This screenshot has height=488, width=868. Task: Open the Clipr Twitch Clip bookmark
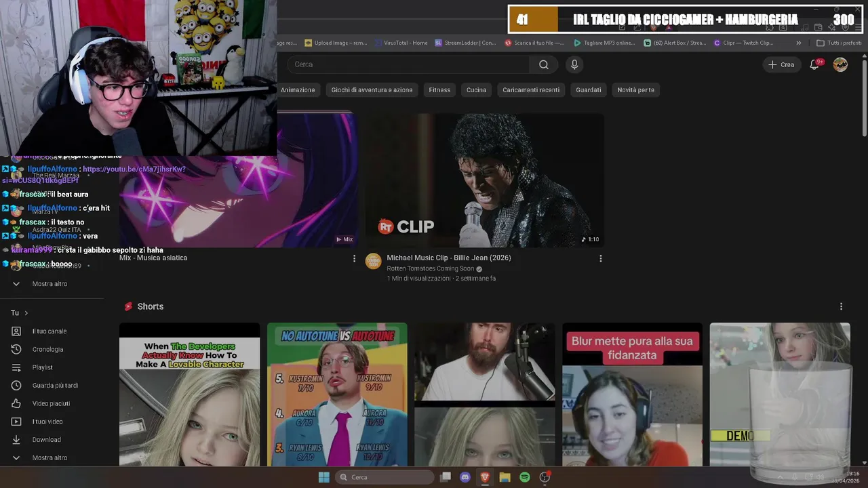click(x=743, y=43)
